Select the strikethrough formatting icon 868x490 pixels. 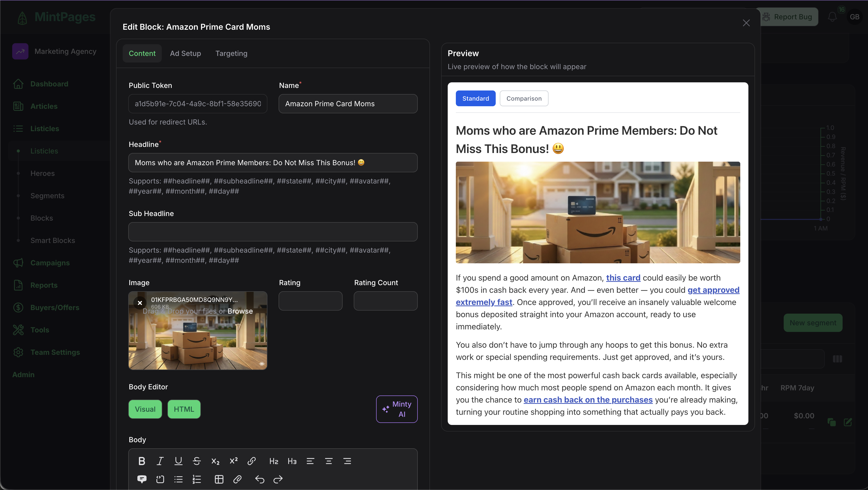pos(197,461)
